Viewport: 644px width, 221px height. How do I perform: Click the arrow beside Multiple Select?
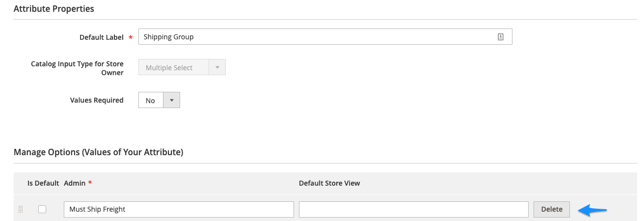[x=217, y=68]
